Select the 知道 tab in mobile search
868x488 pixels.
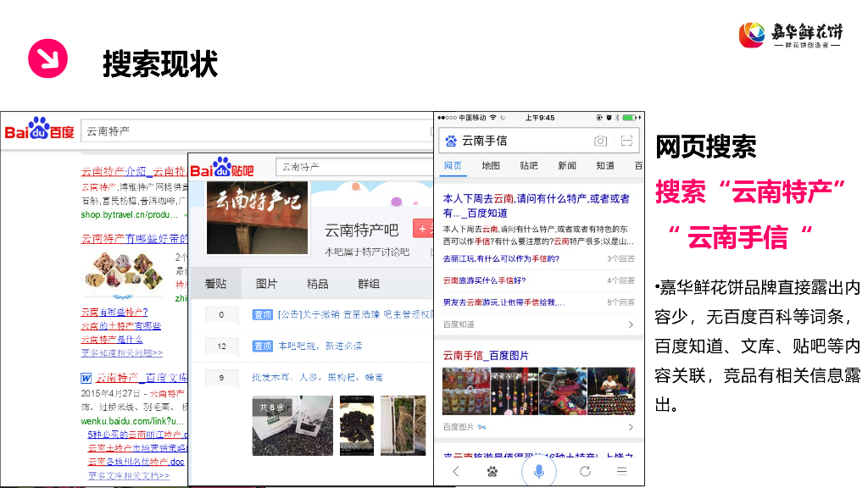click(605, 165)
